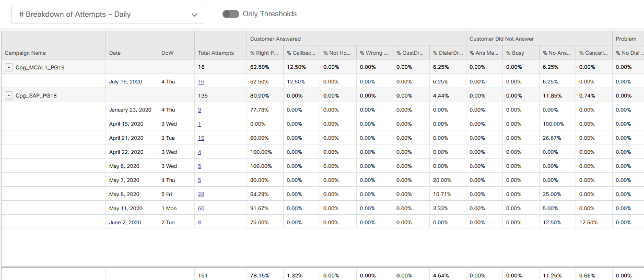Image resolution: width=644 pixels, height=280 pixels.
Task: Open the Breakdown of Attempts - Daily dropdown
Action: click(108, 15)
